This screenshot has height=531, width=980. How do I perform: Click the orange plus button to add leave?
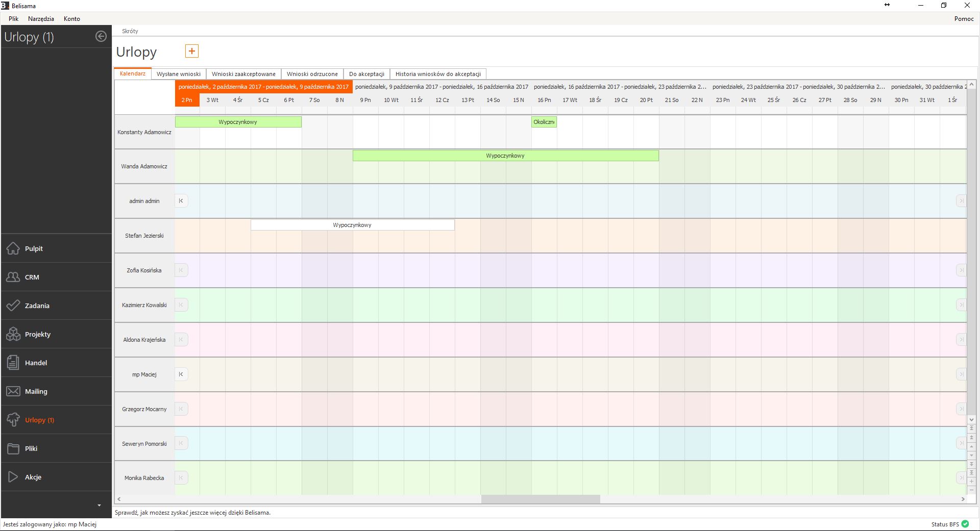point(191,51)
